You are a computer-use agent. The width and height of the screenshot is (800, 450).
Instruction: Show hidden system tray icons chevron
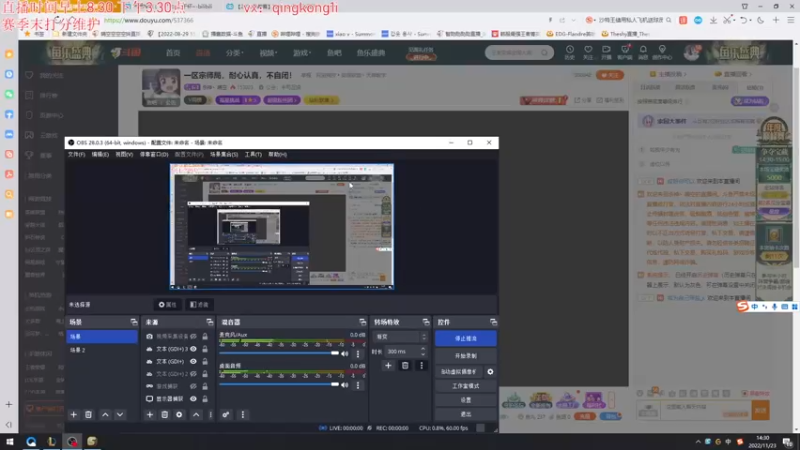698,442
